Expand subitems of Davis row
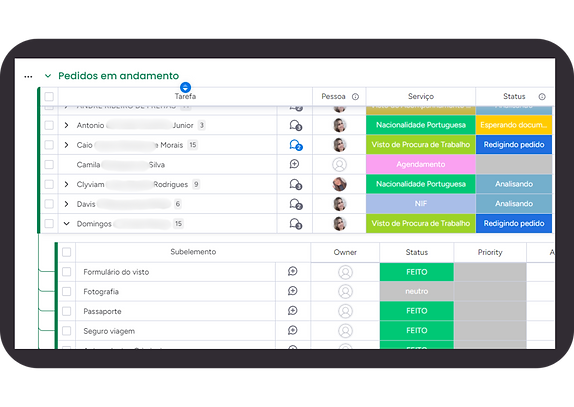 (66, 204)
